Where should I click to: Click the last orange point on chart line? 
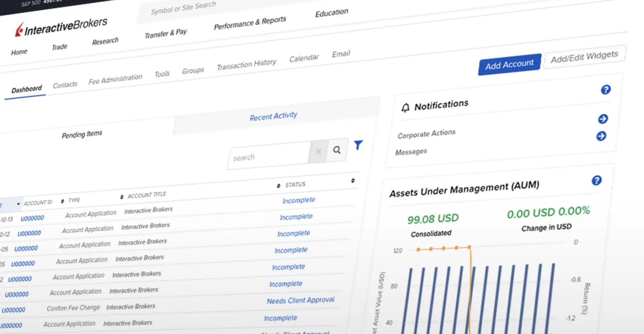pos(469,247)
